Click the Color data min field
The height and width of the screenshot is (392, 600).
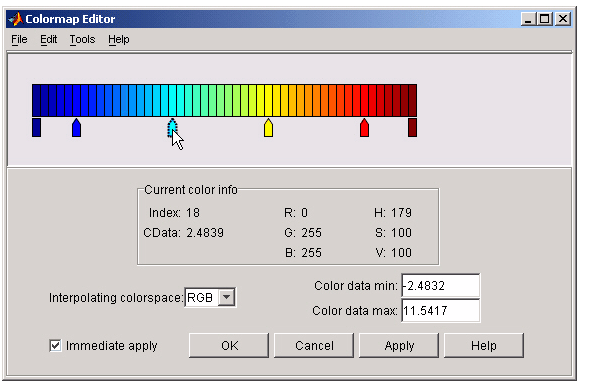point(440,286)
